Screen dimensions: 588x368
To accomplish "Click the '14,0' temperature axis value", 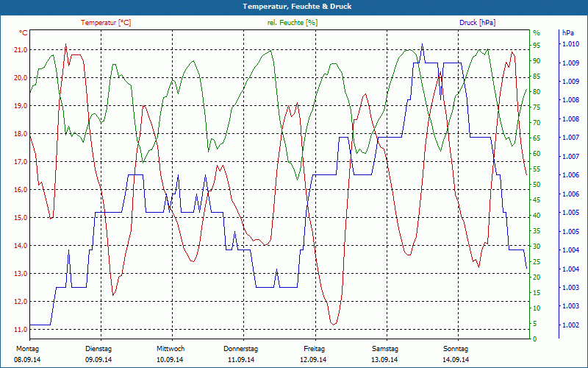I will point(21,246).
